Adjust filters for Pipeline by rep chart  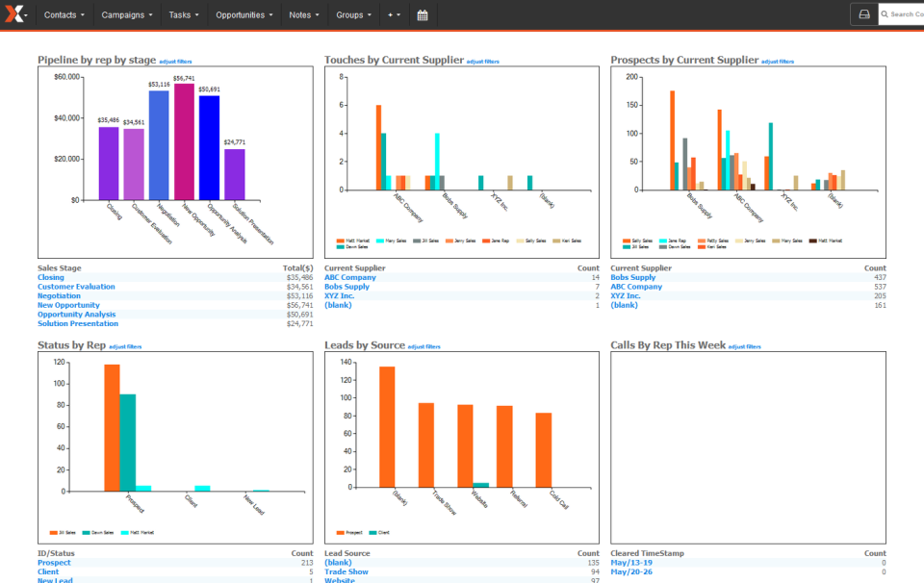pos(175,62)
